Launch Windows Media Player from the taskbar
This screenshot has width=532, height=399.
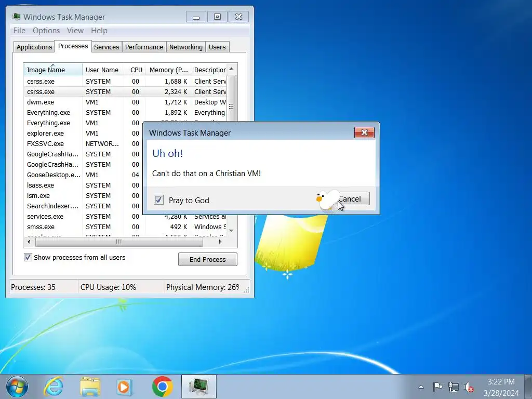[124, 387]
